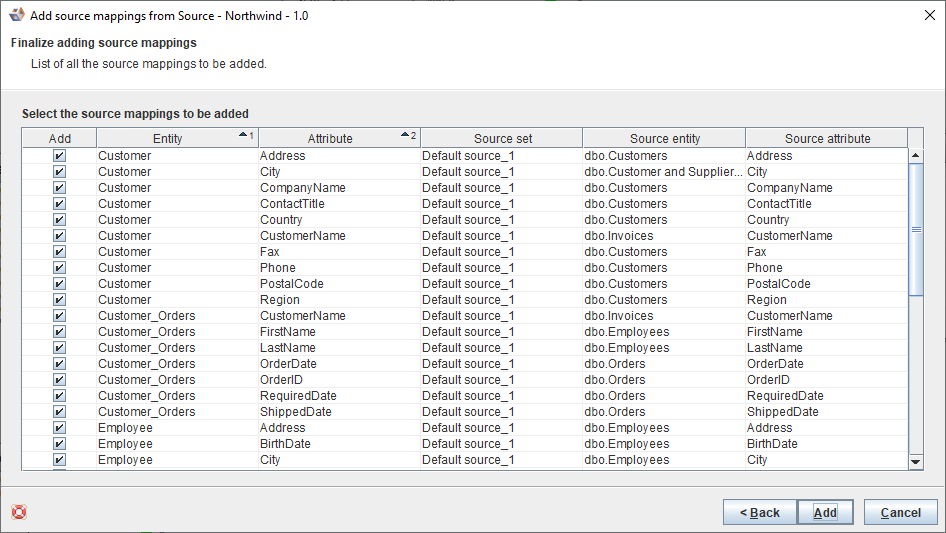The width and height of the screenshot is (946, 533).
Task: Click the vertical scrollbar thumb
Action: (916, 229)
